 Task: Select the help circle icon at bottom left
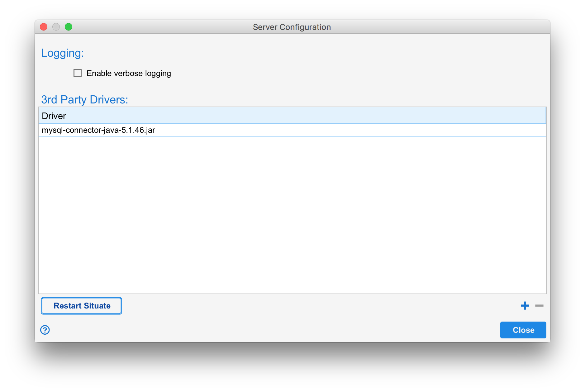[x=45, y=330]
